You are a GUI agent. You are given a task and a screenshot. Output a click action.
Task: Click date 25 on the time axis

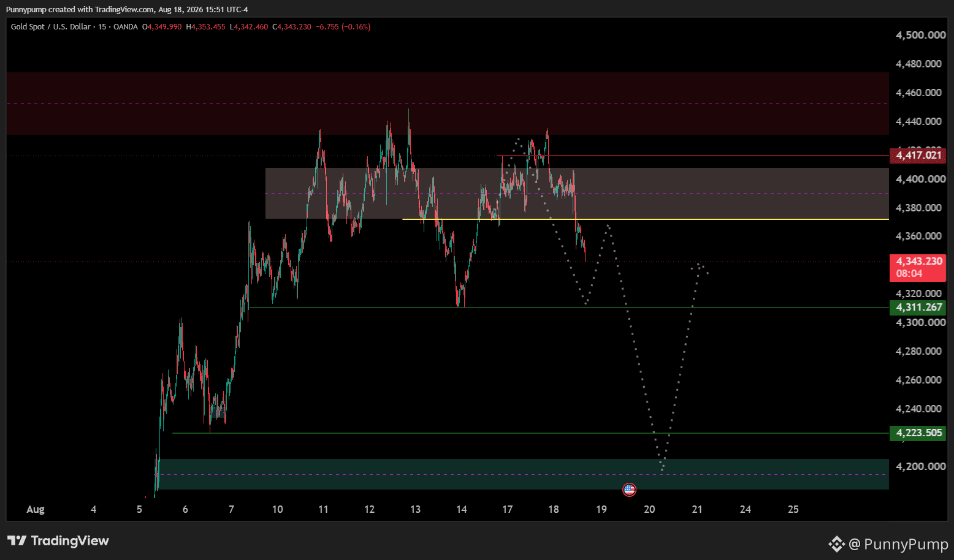793,509
